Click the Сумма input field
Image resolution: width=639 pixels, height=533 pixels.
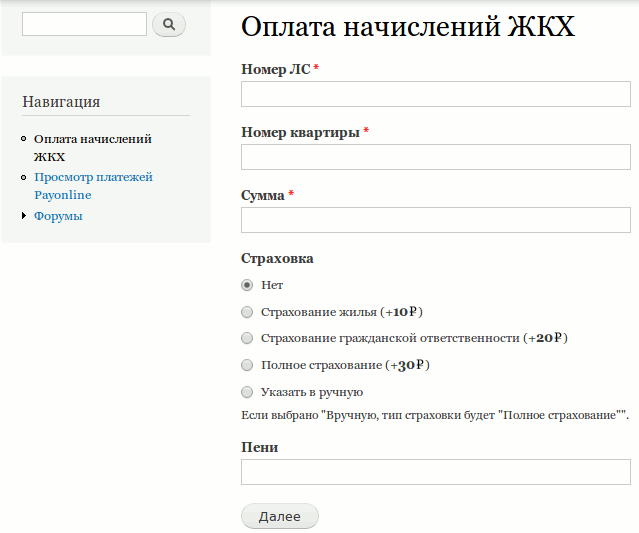coord(436,220)
